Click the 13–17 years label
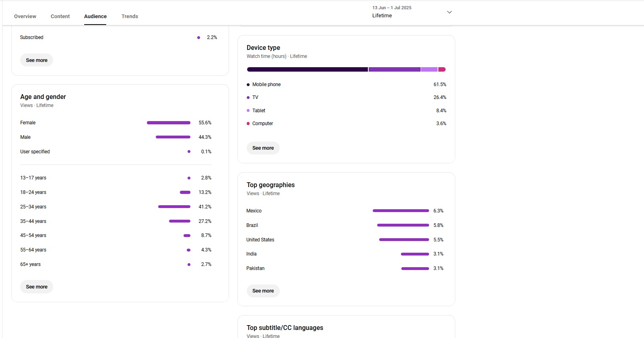Screen dimensions: 644x338 33,178
